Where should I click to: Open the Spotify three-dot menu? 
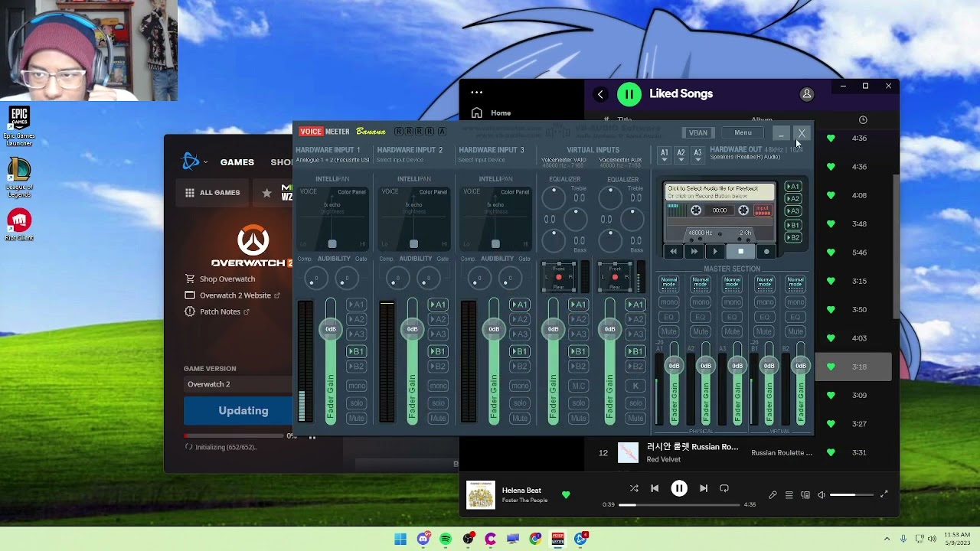point(477,93)
